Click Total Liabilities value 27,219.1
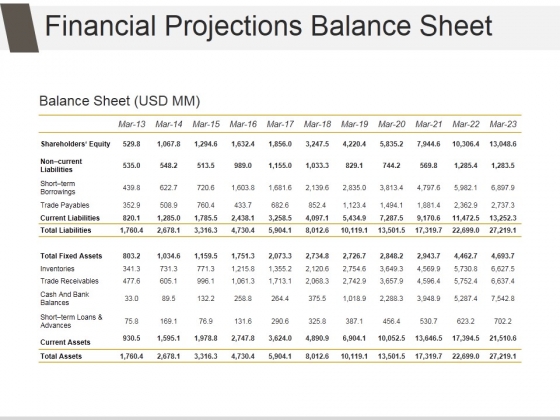The image size is (560, 420). (503, 230)
